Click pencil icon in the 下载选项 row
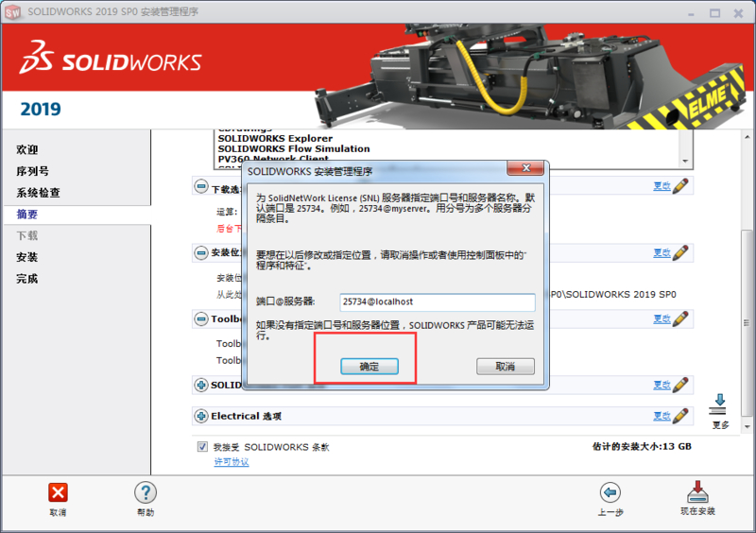 pos(680,186)
